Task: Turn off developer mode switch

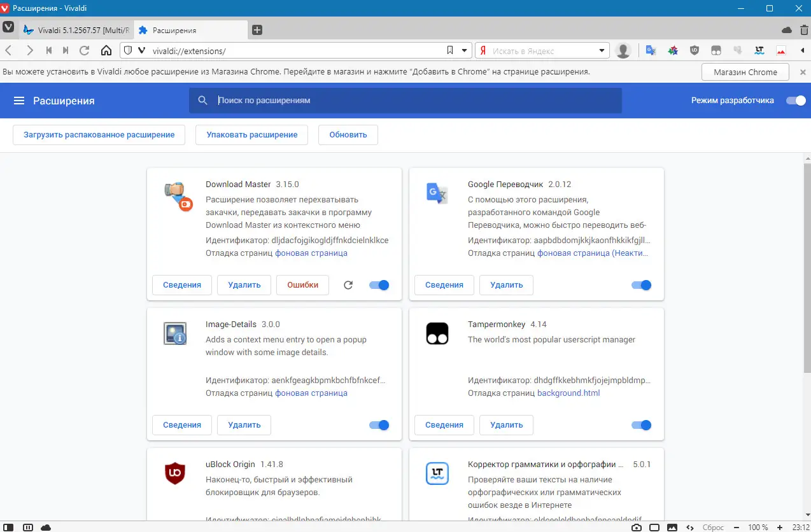Action: [x=796, y=101]
